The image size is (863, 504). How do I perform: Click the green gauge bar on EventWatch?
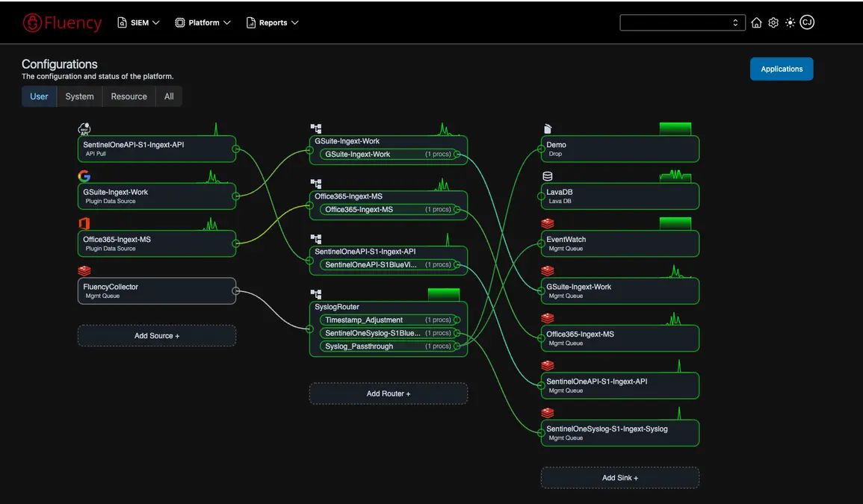point(675,223)
